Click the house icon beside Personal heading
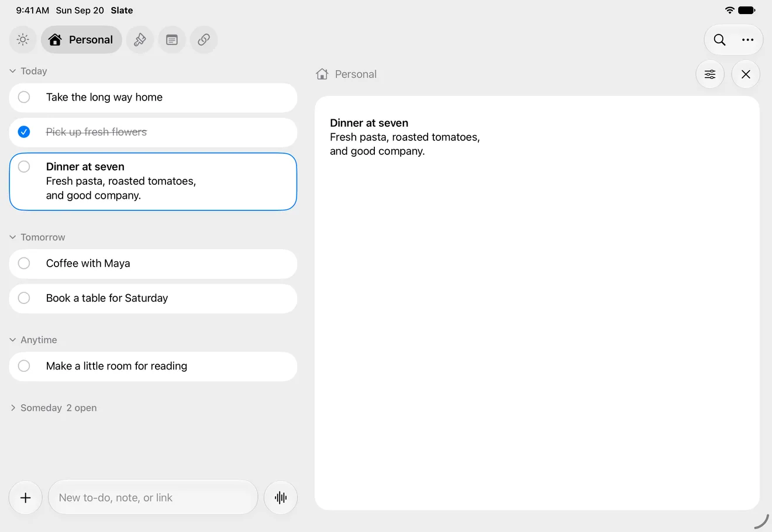 coord(322,74)
